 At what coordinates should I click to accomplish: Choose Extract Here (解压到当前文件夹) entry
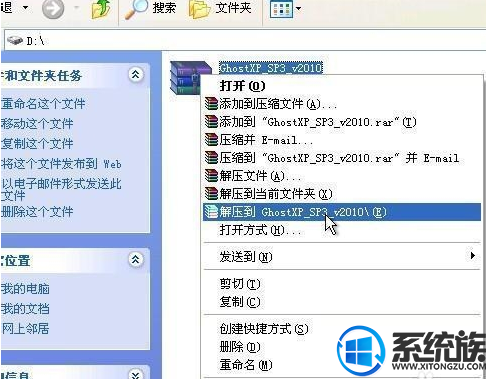[x=342, y=194]
